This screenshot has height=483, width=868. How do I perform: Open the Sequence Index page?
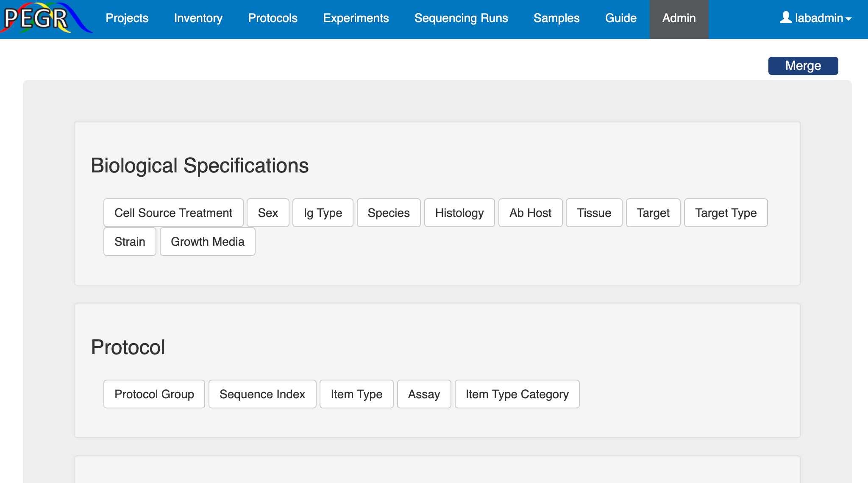pos(262,394)
